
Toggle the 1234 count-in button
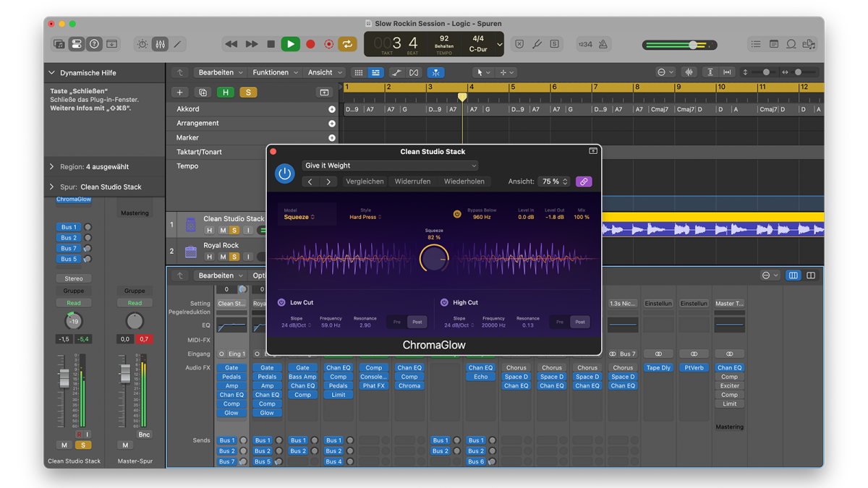coord(585,44)
